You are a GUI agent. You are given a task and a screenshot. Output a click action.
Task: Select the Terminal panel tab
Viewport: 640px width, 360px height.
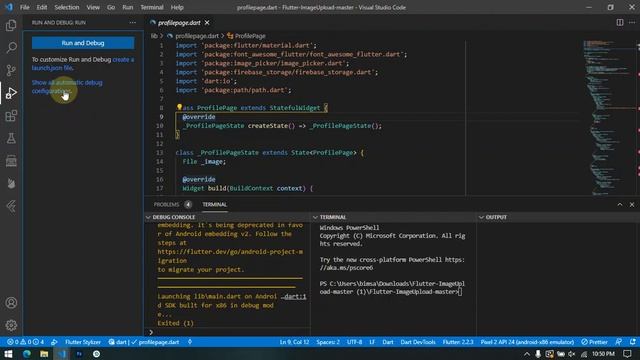click(x=214, y=204)
